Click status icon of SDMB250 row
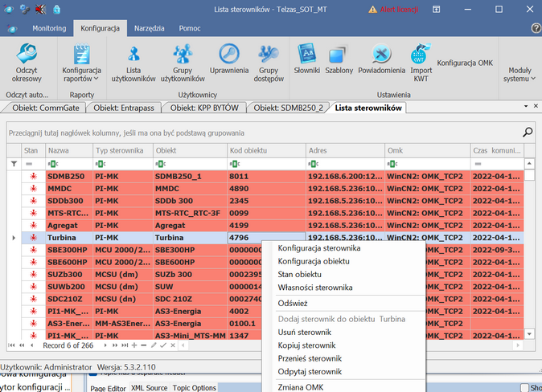This screenshot has height=392, width=542. pyautogui.click(x=34, y=176)
